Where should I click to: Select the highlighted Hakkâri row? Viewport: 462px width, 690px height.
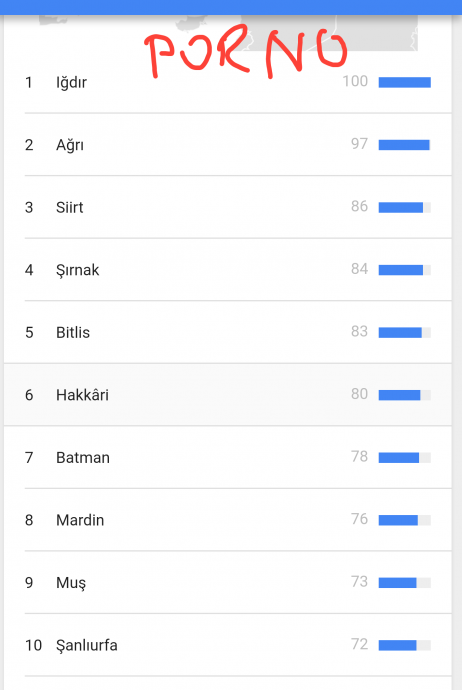[227, 395]
